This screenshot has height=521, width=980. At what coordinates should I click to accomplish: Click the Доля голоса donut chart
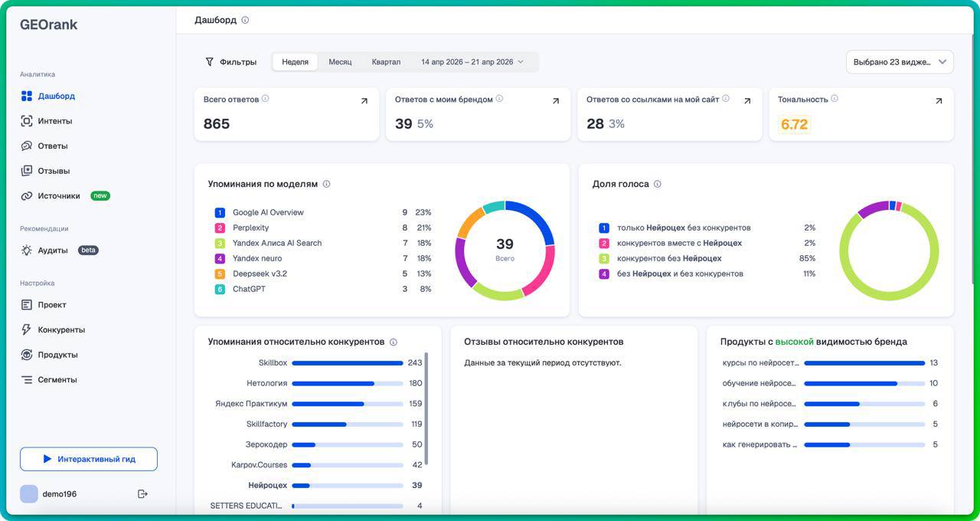[x=889, y=251]
